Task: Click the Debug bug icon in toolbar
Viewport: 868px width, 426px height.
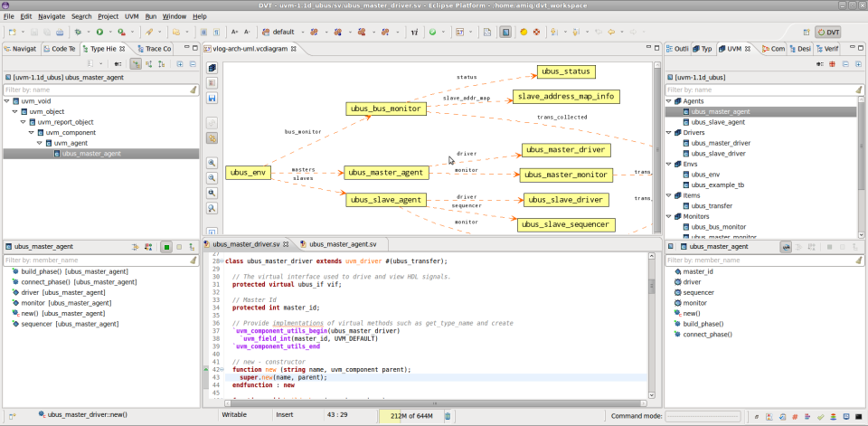Action: point(77,32)
